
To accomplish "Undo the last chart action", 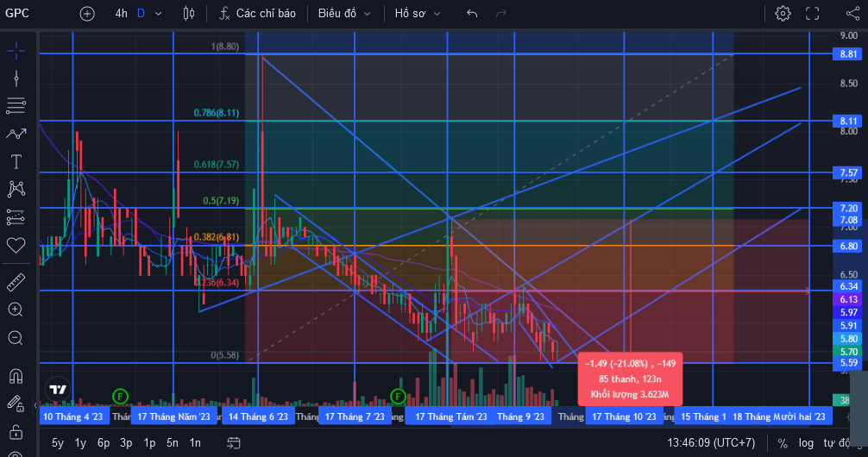I will (x=472, y=13).
